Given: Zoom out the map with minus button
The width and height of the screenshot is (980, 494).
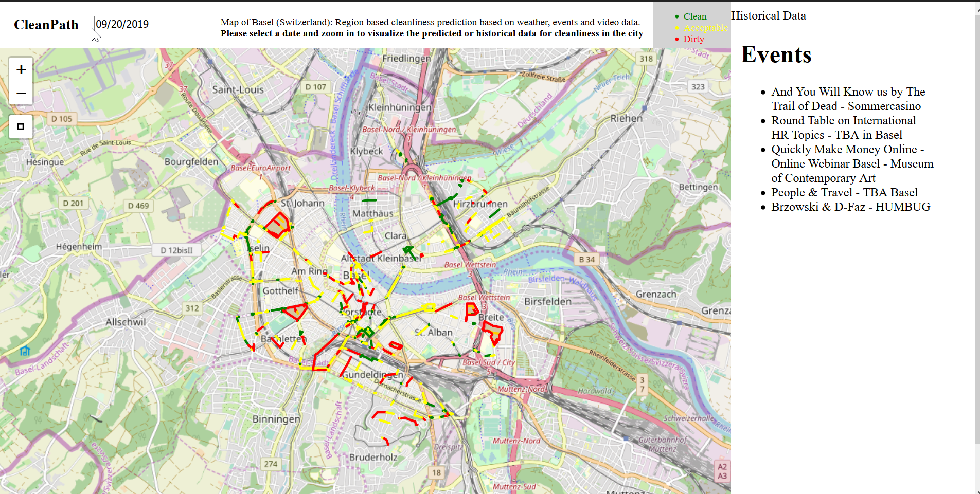Looking at the screenshot, I should coord(21,94).
